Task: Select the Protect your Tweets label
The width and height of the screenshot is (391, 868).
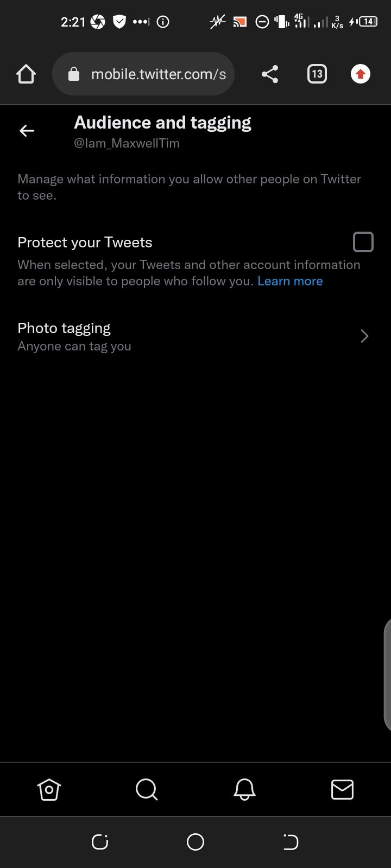Action: tap(85, 242)
